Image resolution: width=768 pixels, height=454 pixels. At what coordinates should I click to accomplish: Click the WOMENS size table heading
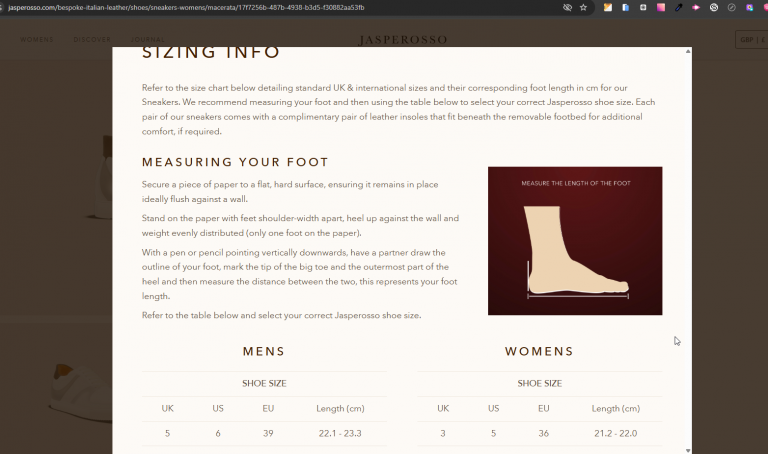tap(539, 351)
